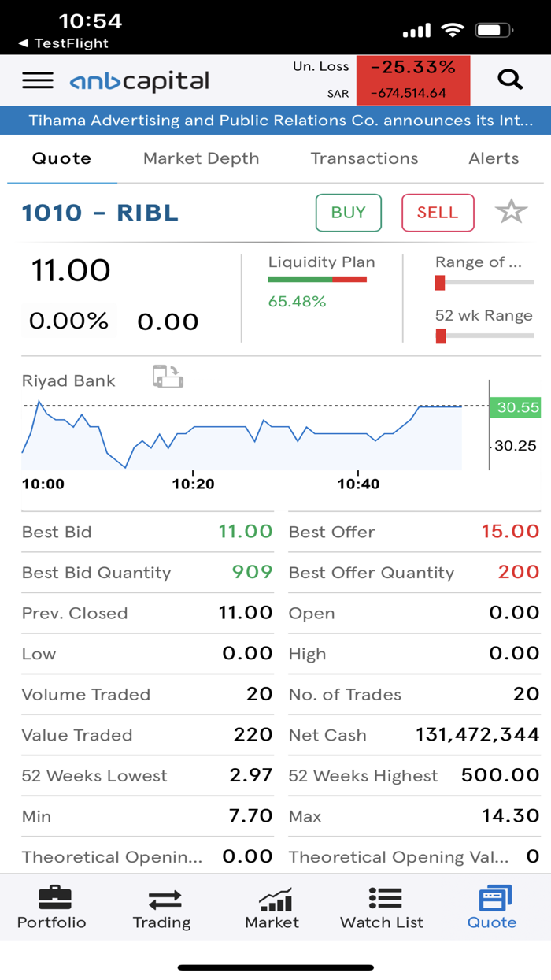Open Portfolio via the briefcase icon
This screenshot has width=551, height=980.
51,906
